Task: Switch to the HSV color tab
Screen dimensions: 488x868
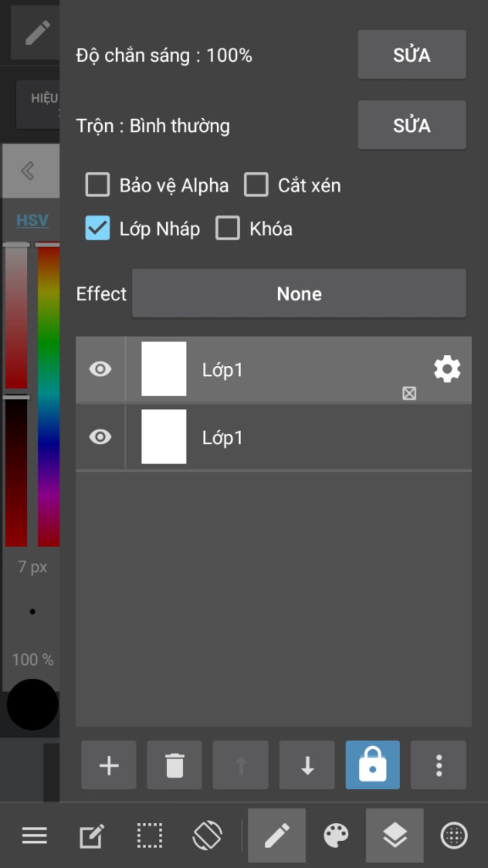Action: pos(32,220)
